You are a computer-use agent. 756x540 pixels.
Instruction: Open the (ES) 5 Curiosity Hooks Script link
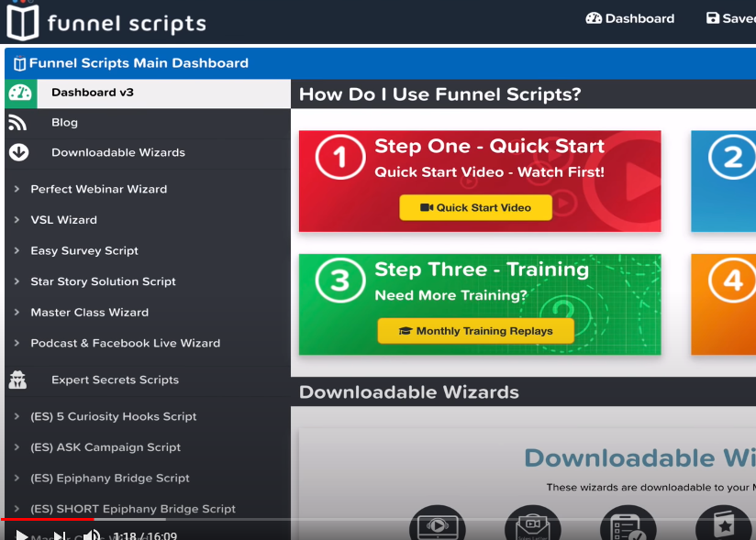(x=113, y=416)
